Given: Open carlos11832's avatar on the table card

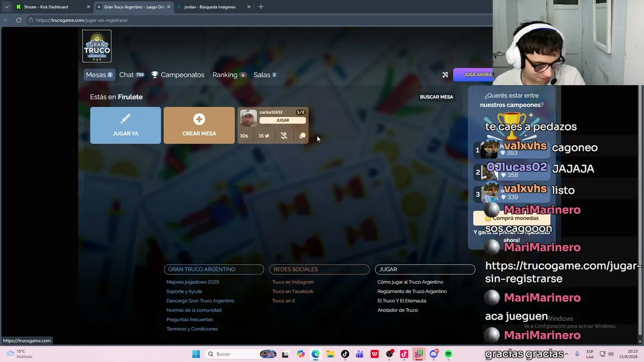Looking at the screenshot, I should click(x=248, y=119).
